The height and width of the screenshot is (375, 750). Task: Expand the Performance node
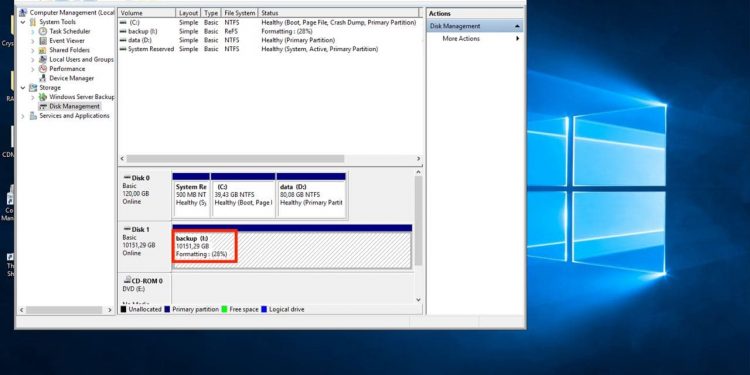(x=33, y=68)
